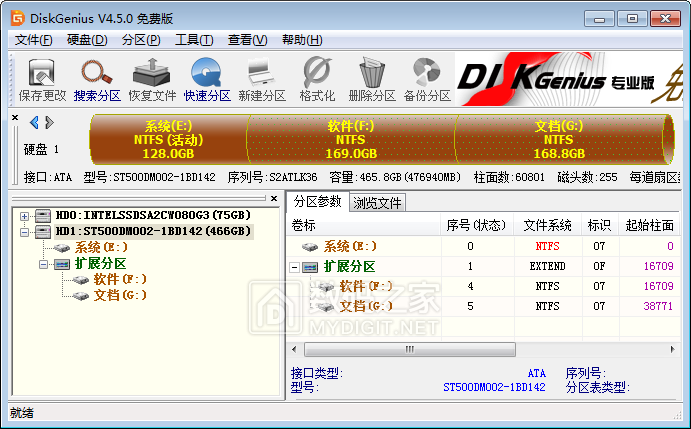Screen dimensions: 691x429
Task: Close the disk map panel
Action: pos(15,117)
